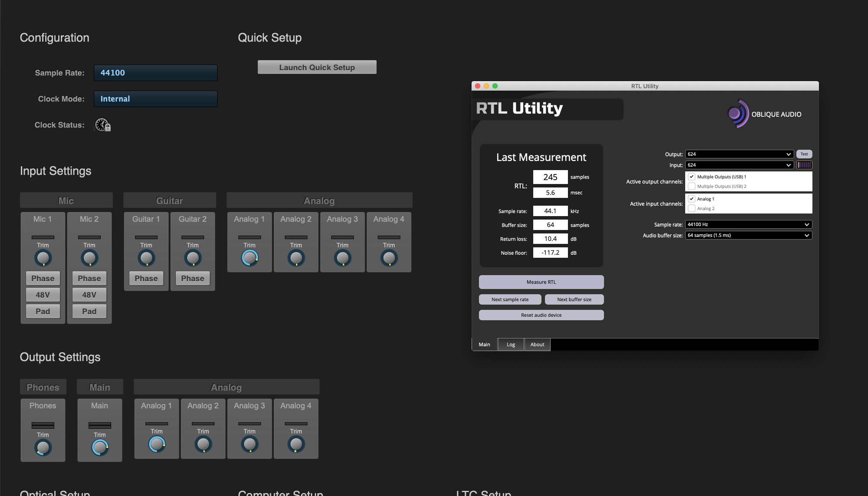Click the Clock Status lock icon
The height and width of the screenshot is (496, 868).
[x=103, y=125]
